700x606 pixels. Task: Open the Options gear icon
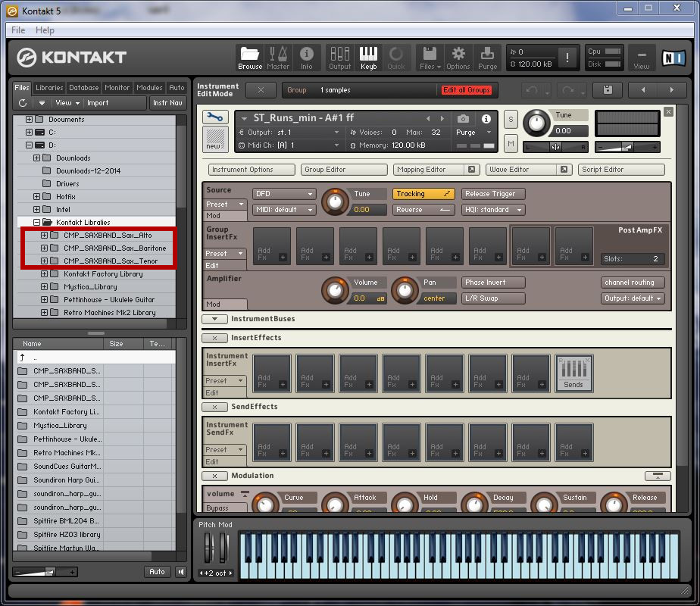tap(458, 58)
